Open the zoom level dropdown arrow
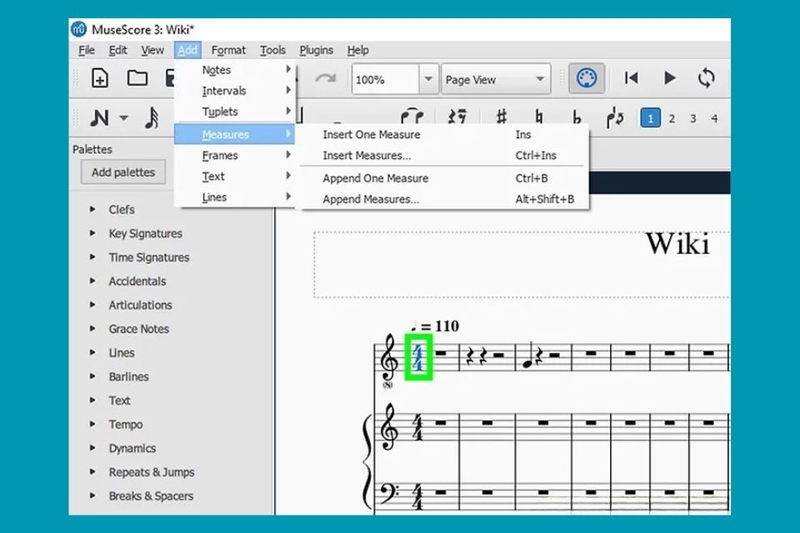The image size is (800, 533). (429, 79)
